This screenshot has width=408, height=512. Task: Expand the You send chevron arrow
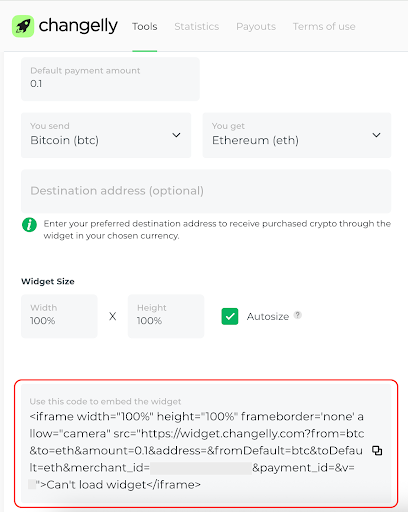point(176,135)
